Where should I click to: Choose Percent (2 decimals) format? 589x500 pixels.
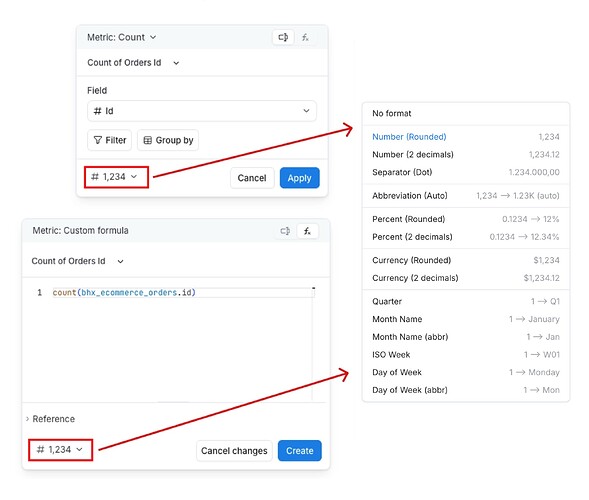[466, 237]
